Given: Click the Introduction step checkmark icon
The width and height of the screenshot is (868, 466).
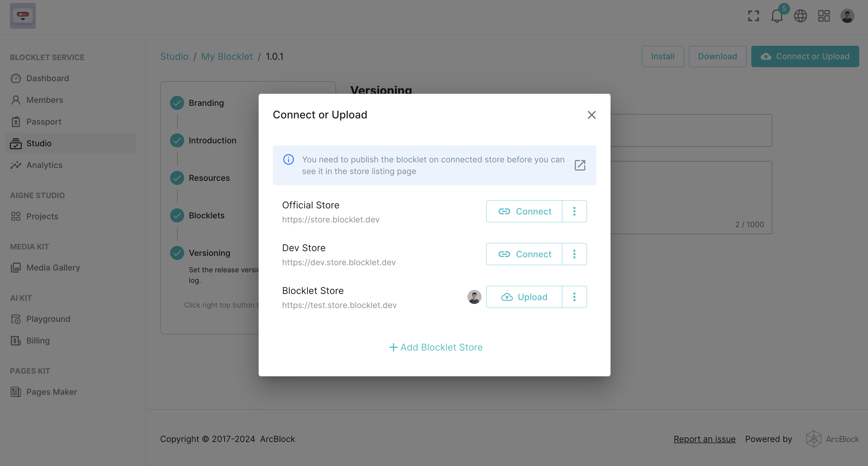Looking at the screenshot, I should pos(177,140).
